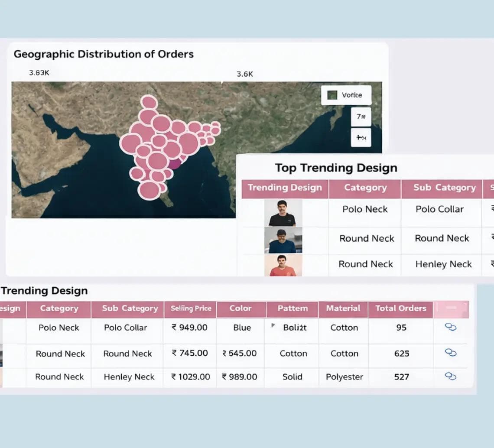Open link icon in the 527 orders row
The width and height of the screenshot is (494, 448).
tap(451, 376)
